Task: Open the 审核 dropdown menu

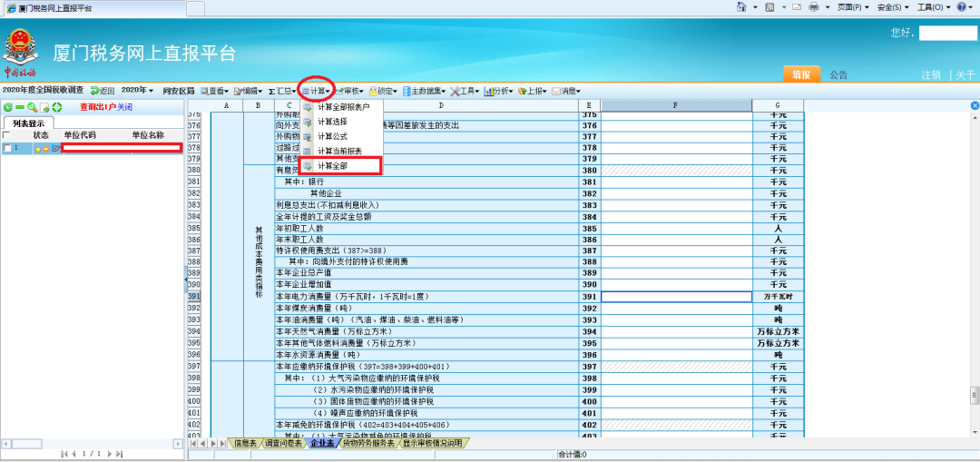Action: [349, 91]
